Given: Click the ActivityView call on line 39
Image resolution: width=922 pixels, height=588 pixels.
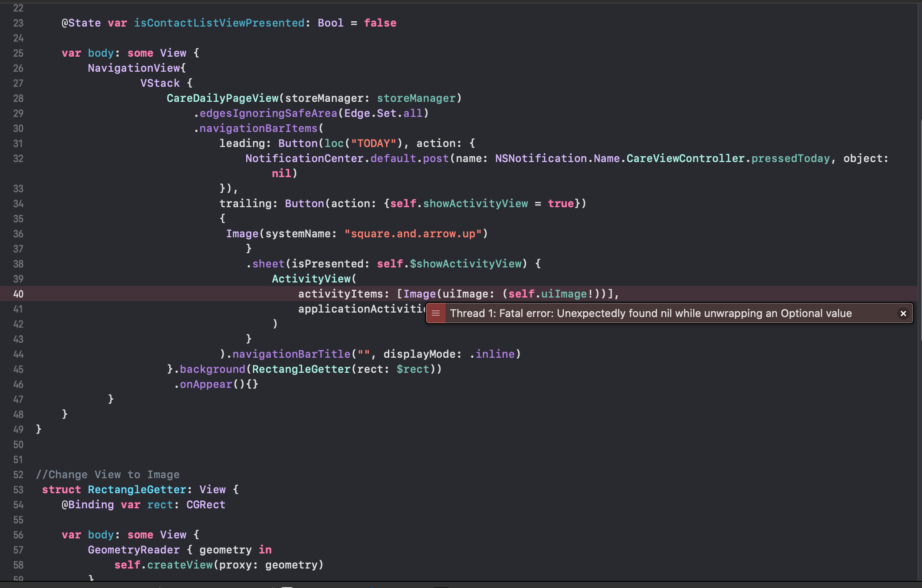Looking at the screenshot, I should pyautogui.click(x=311, y=279).
